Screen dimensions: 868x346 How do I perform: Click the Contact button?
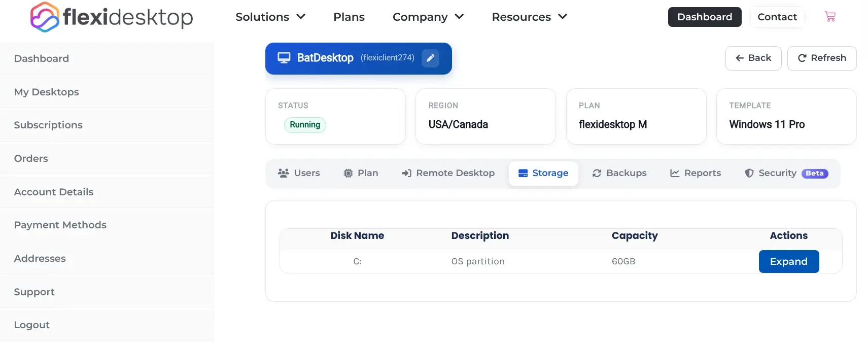[777, 17]
